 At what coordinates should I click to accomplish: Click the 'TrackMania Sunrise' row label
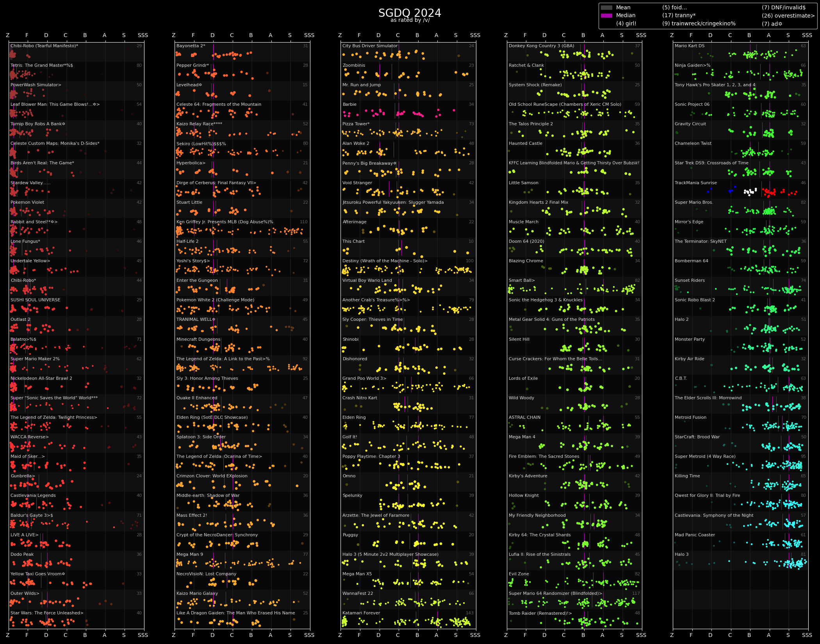(x=696, y=183)
